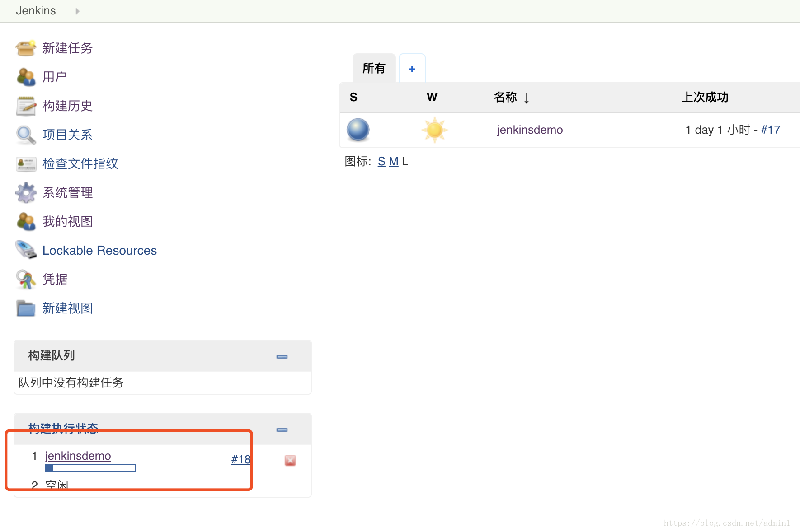
Task: Open the Lockable Resources link
Action: click(99, 250)
